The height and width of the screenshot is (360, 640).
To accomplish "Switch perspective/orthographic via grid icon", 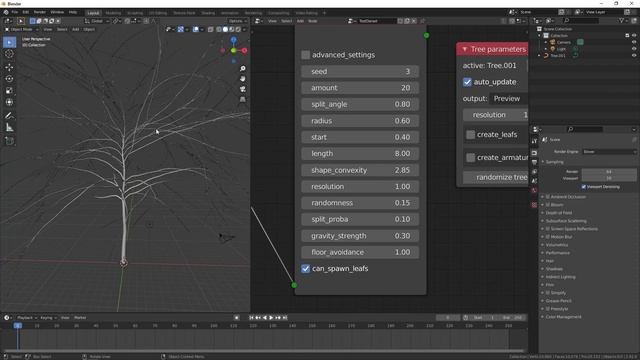I will [243, 99].
